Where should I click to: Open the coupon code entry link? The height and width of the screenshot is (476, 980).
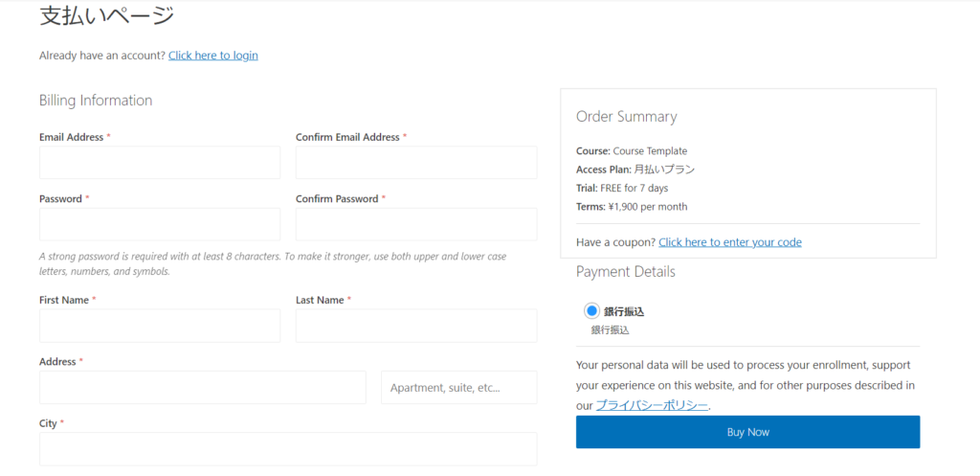[x=730, y=242]
